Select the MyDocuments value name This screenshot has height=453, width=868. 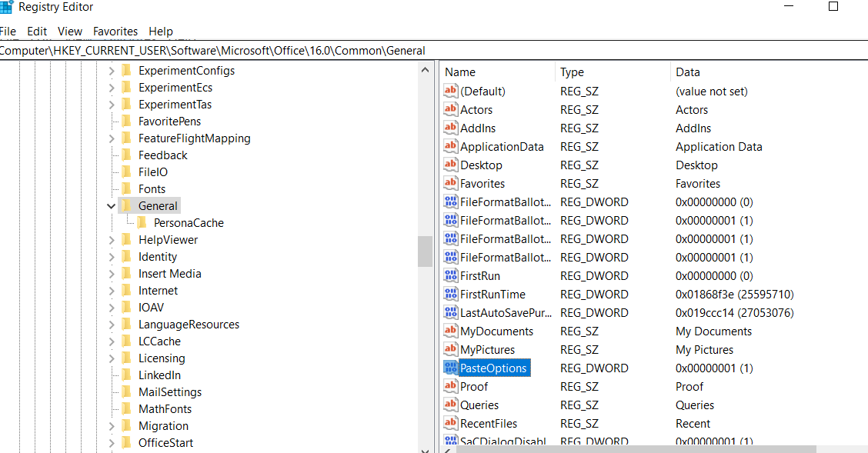click(x=496, y=331)
